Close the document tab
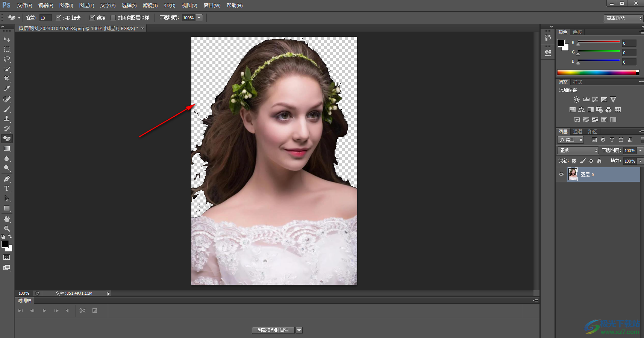Screen dimensions: 644x338 142,28
